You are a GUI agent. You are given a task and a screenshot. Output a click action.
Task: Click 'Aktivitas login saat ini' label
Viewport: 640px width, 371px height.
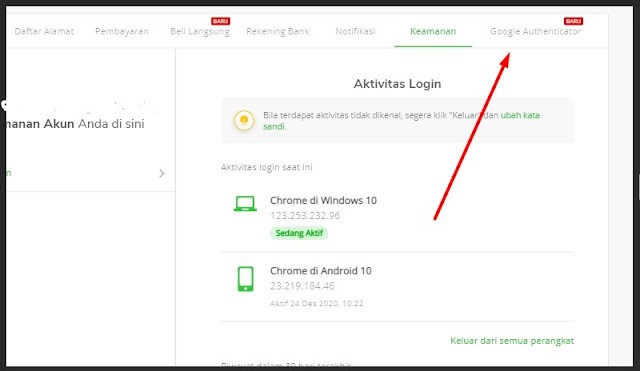point(267,167)
